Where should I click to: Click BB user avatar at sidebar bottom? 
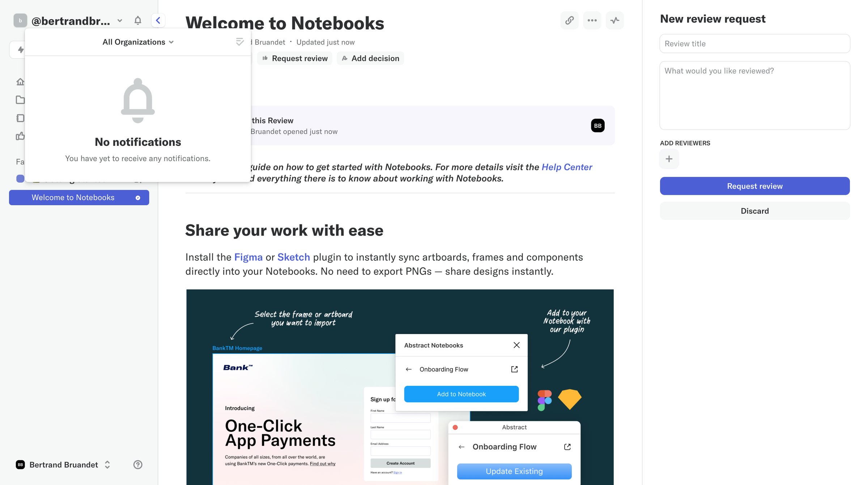[20, 465]
